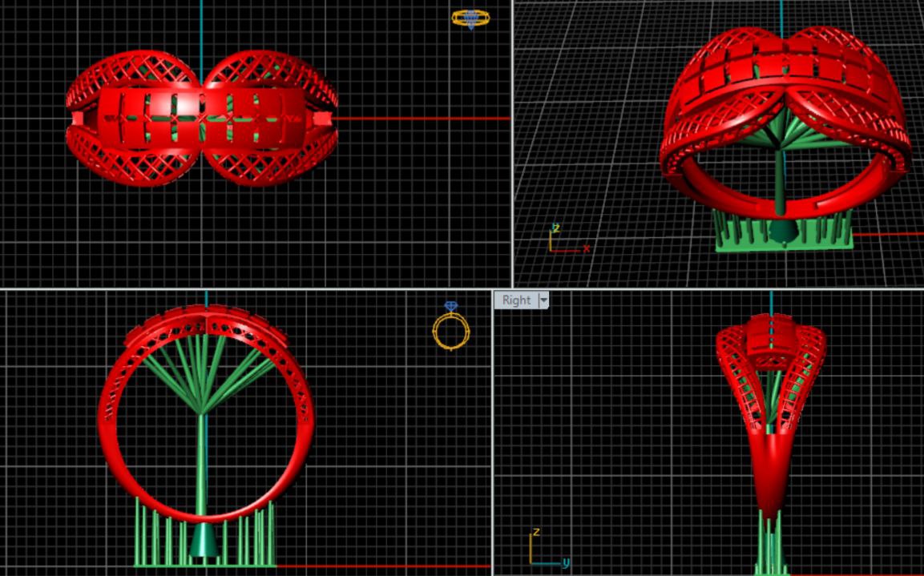Select the green cone base in the front viewport
The image size is (924, 576).
click(204, 539)
